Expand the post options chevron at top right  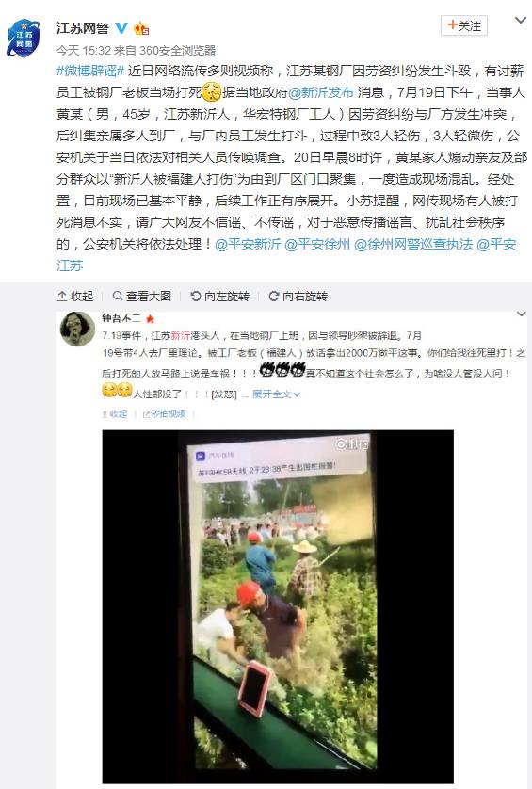coord(521,21)
